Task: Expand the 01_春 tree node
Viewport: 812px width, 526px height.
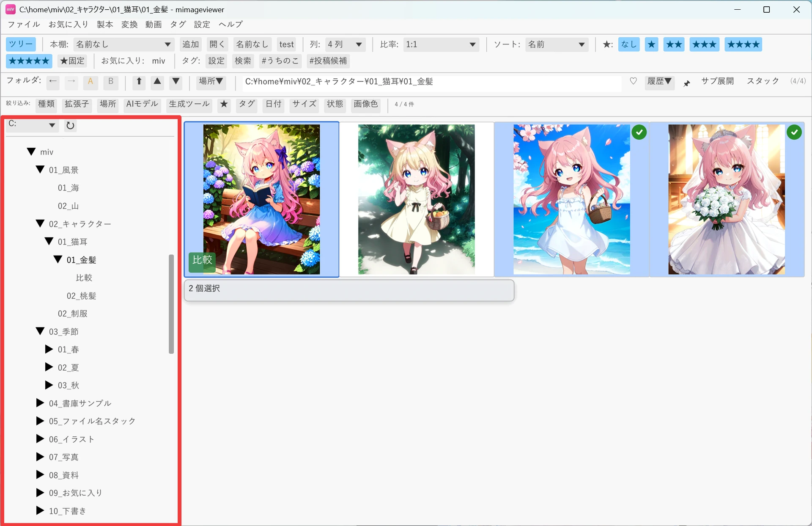Action: pos(49,349)
